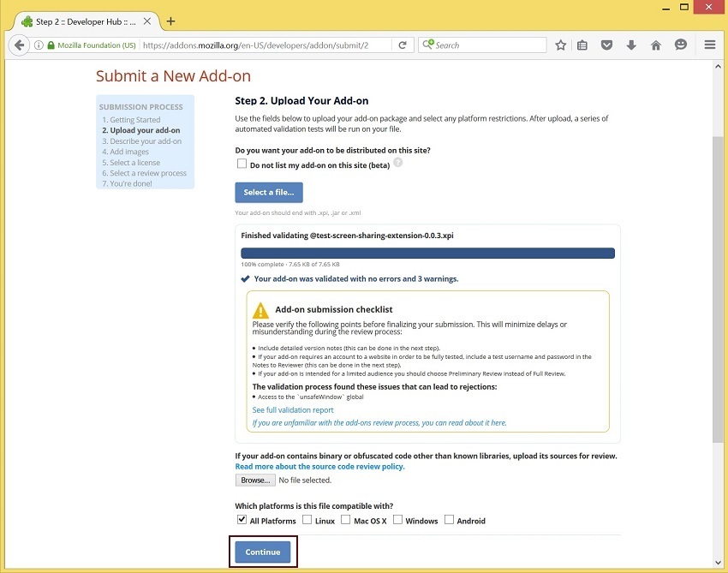Open 'See full validation report' link
Screen dimensions: 728x573
click(293, 410)
